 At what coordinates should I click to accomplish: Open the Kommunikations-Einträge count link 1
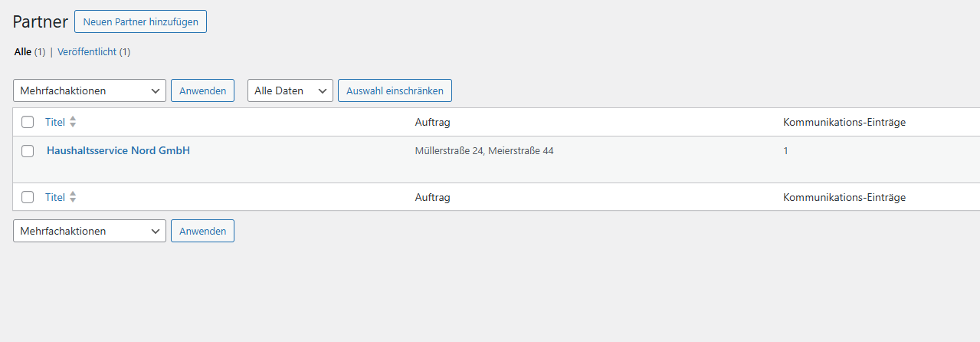tap(785, 151)
